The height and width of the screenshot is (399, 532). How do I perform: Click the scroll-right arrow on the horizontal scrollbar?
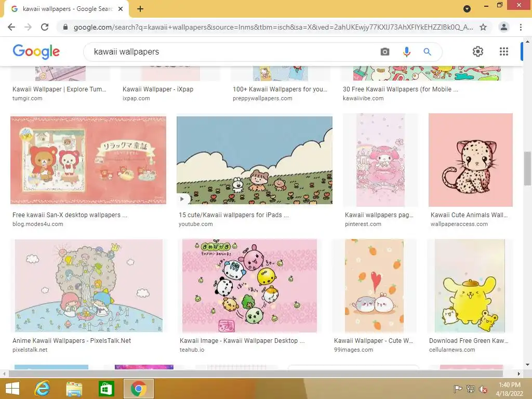pyautogui.click(x=519, y=374)
